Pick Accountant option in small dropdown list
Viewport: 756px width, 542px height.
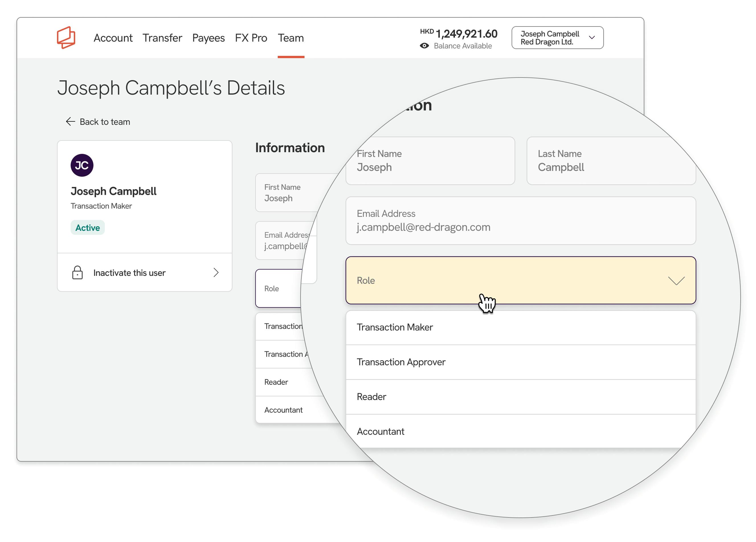click(x=283, y=410)
